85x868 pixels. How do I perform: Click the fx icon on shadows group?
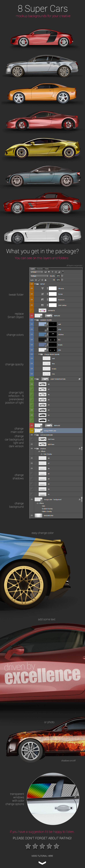point(80,449)
